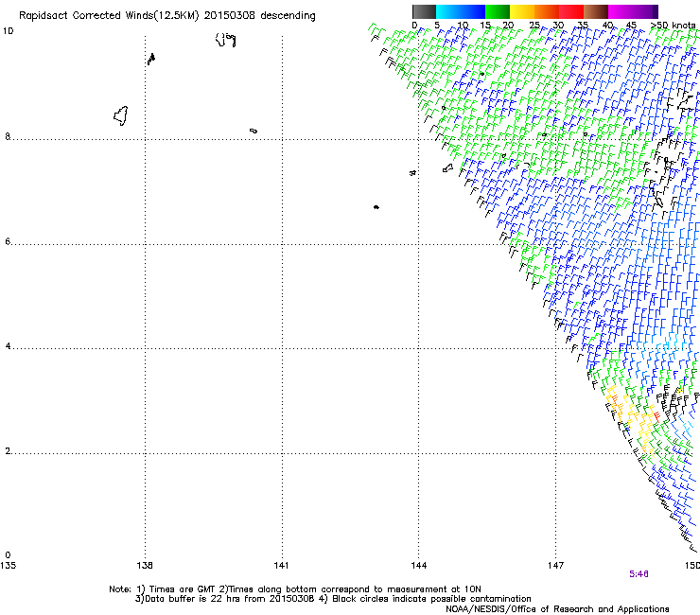This screenshot has width=700, height=615.
Task: Click the latitude label '0' on left axis
Action: [8, 555]
